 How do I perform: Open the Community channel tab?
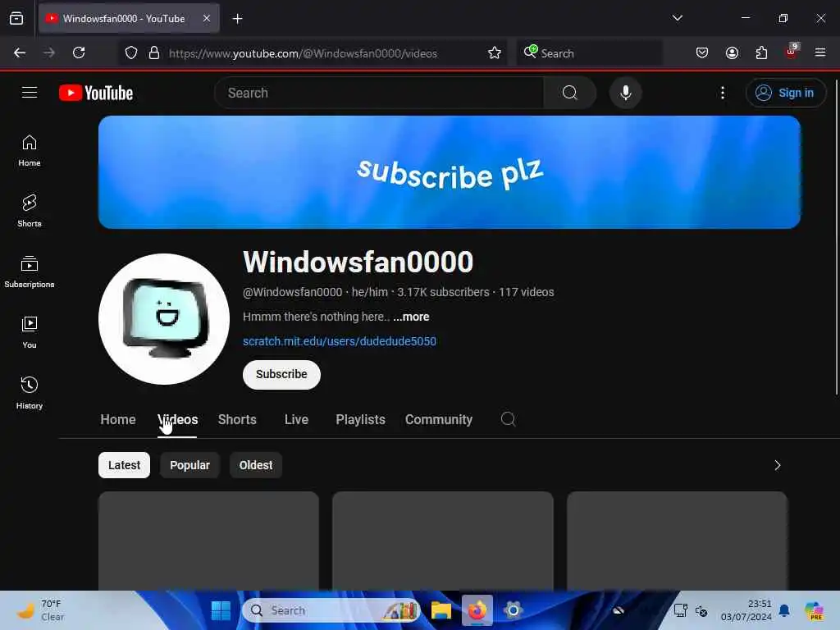[439, 419]
